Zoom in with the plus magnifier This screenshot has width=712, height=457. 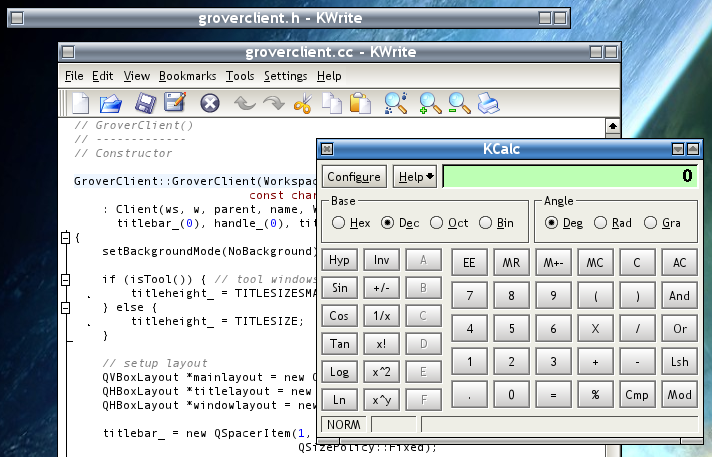pos(430,103)
